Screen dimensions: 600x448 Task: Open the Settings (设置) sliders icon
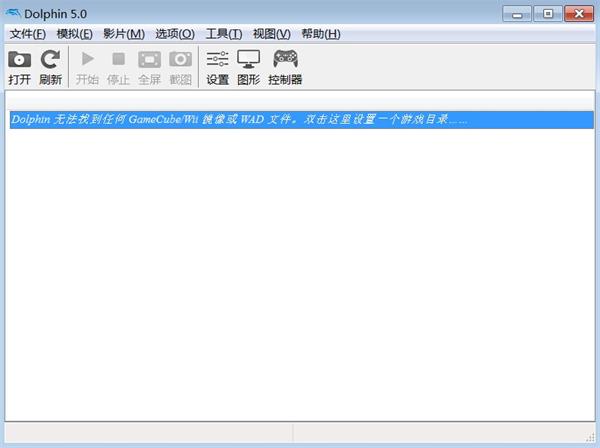click(217, 59)
